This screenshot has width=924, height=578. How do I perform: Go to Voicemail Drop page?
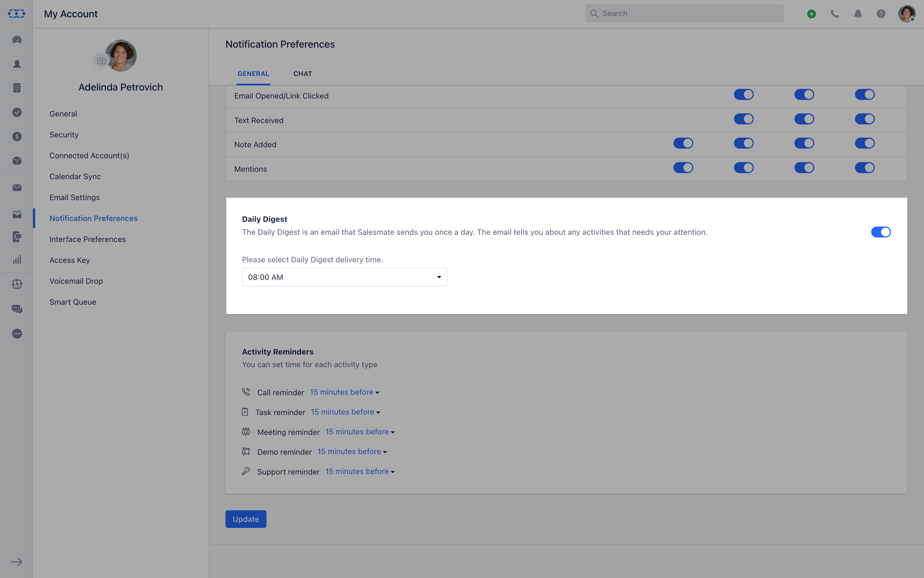76,281
